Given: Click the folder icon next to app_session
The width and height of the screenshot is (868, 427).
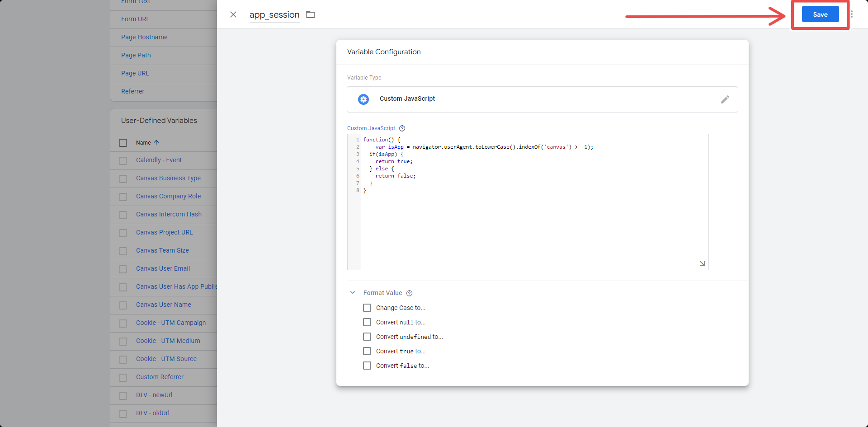Looking at the screenshot, I should click(x=311, y=14).
